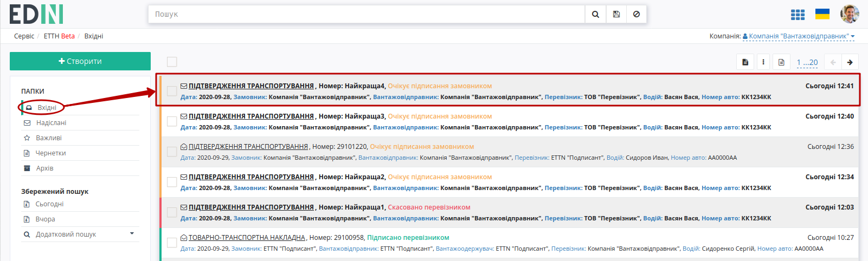Check the box for document Найкраща4
Image resolution: width=868 pixels, height=261 pixels.
pos(172,91)
